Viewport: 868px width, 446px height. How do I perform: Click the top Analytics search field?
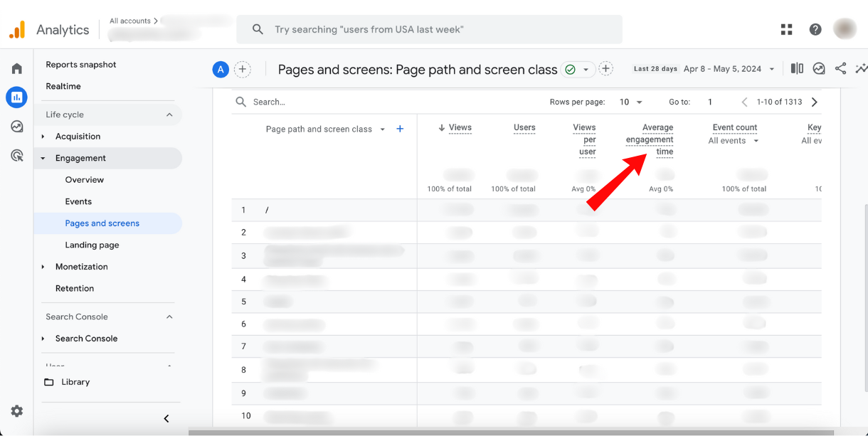pyautogui.click(x=429, y=29)
